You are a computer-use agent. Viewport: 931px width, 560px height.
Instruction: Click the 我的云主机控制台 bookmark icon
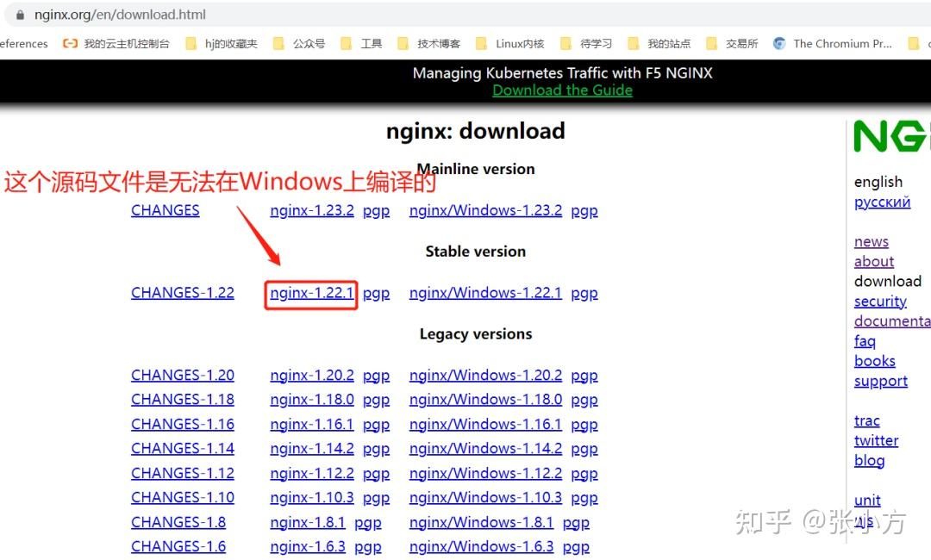pyautogui.click(x=69, y=43)
